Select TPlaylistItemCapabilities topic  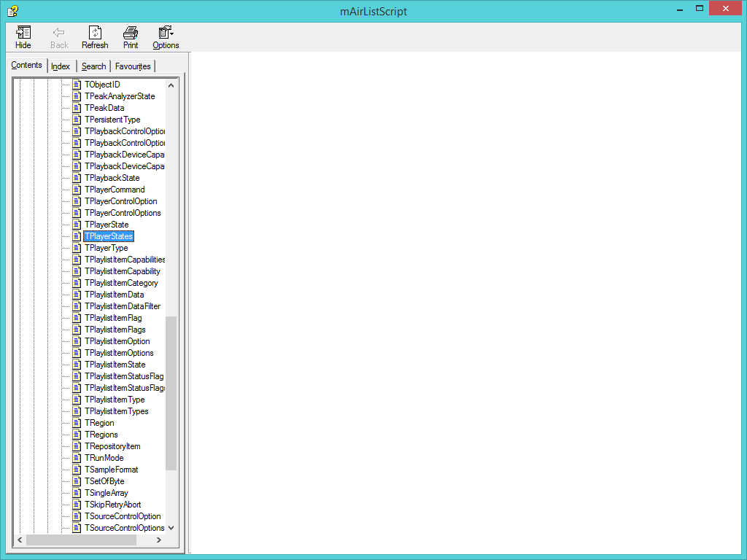coord(125,260)
